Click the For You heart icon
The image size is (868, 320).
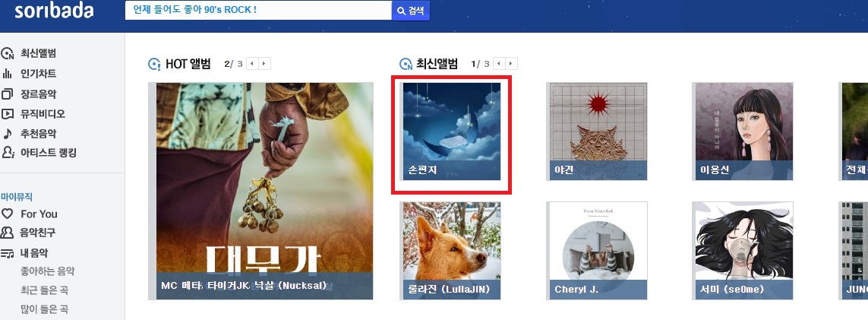7,214
